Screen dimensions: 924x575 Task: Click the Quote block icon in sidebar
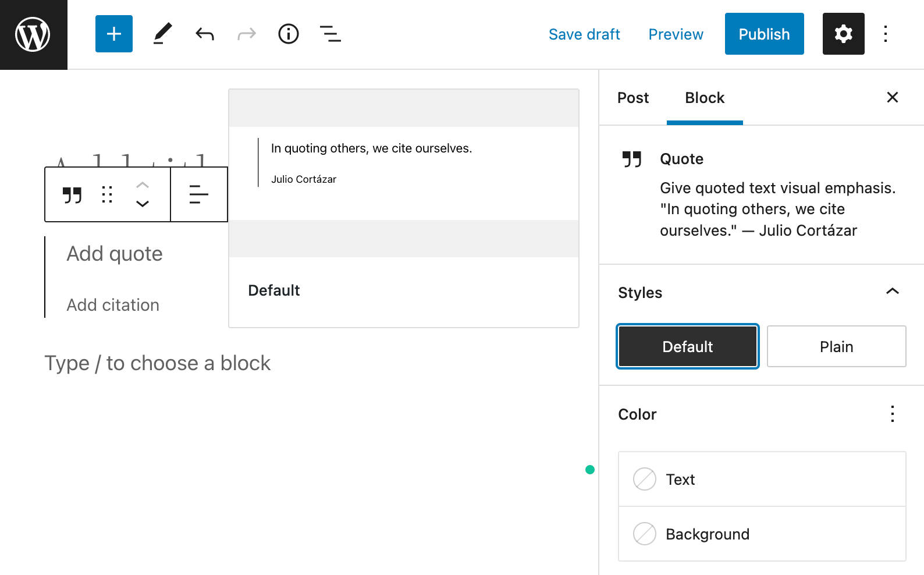(632, 159)
